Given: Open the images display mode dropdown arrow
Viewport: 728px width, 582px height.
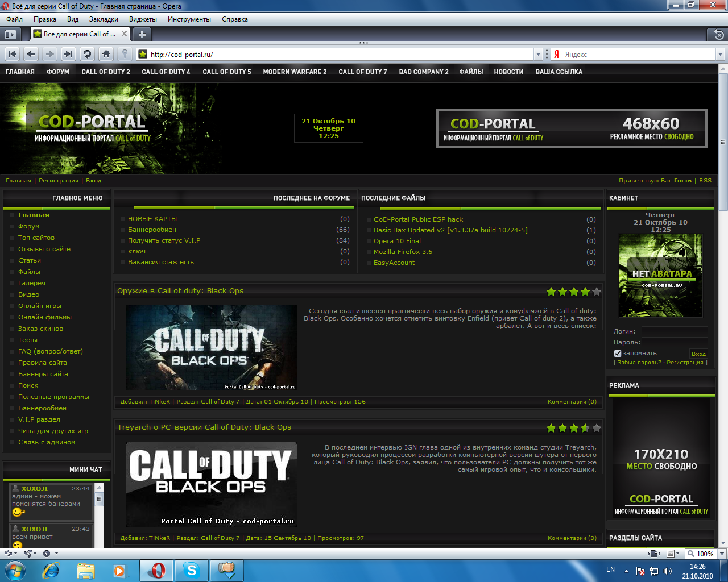Looking at the screenshot, I should coord(678,553).
